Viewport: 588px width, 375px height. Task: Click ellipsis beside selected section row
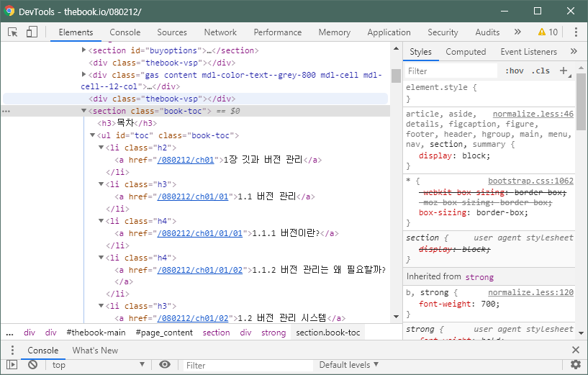tap(6, 112)
